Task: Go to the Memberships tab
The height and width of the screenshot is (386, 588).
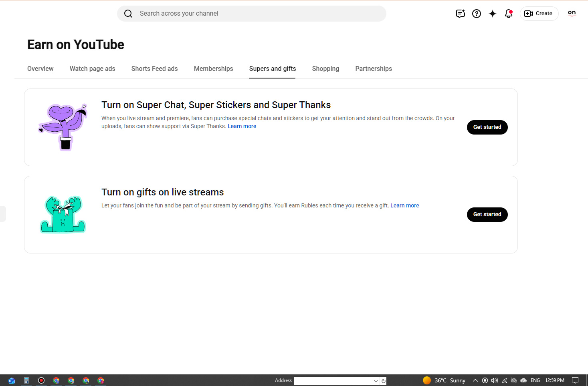Action: coord(214,68)
